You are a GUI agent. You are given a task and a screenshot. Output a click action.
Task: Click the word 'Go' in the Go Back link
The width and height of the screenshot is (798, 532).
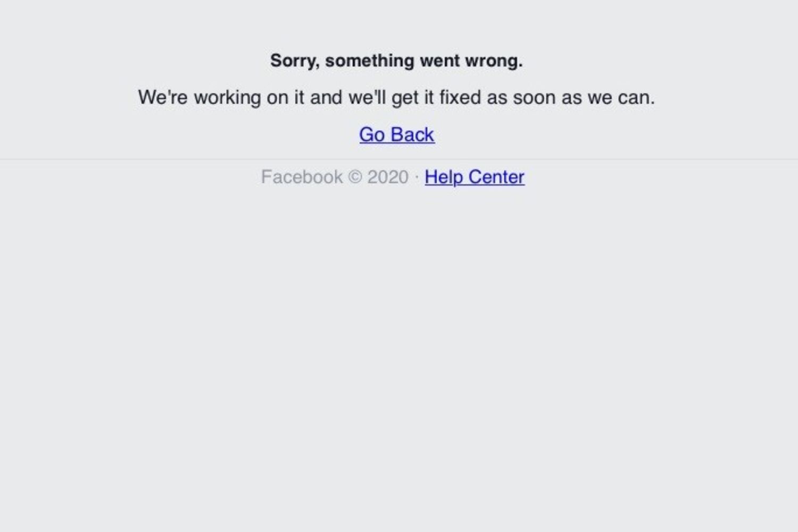(372, 135)
